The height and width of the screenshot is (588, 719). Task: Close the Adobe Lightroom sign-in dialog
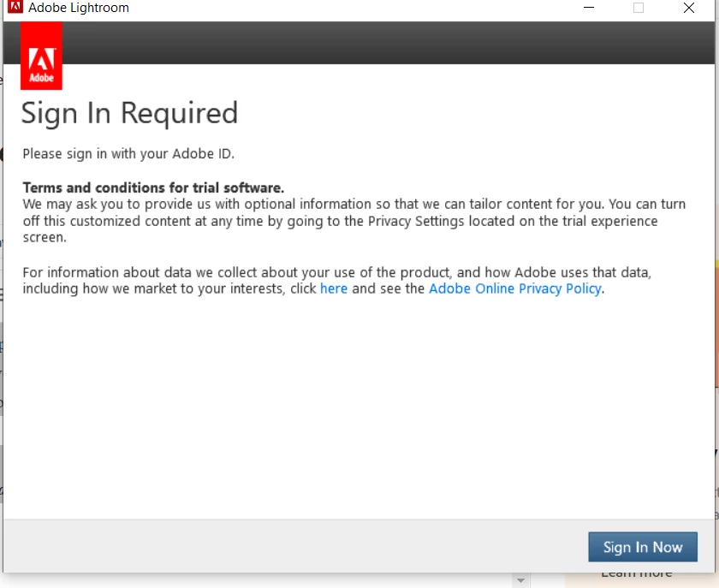(689, 8)
